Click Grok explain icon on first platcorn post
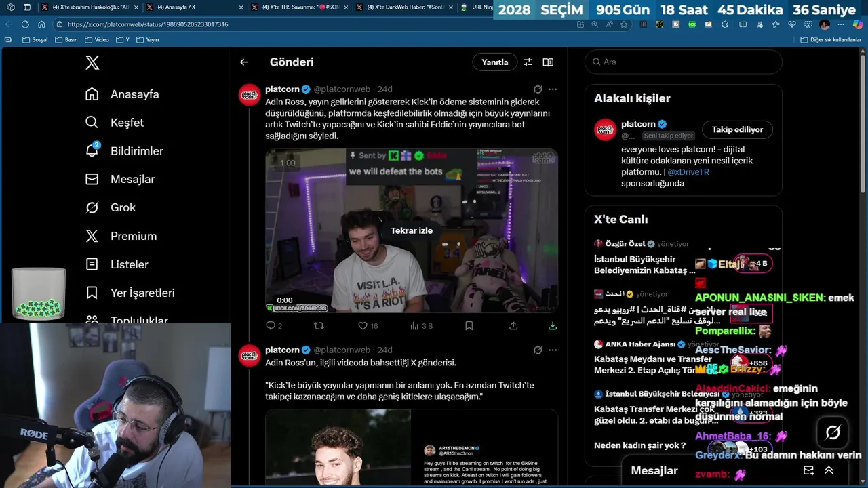868x488 pixels. 538,89
